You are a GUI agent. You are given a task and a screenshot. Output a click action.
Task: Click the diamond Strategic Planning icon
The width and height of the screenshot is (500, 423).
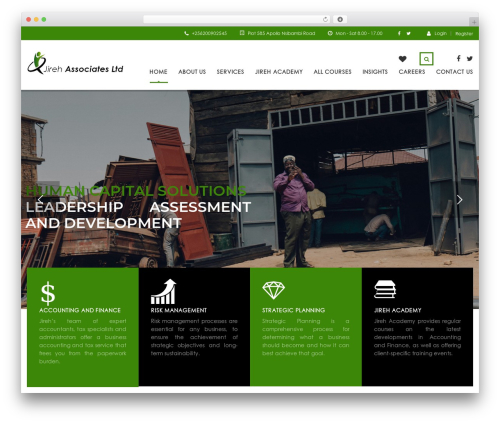(274, 290)
